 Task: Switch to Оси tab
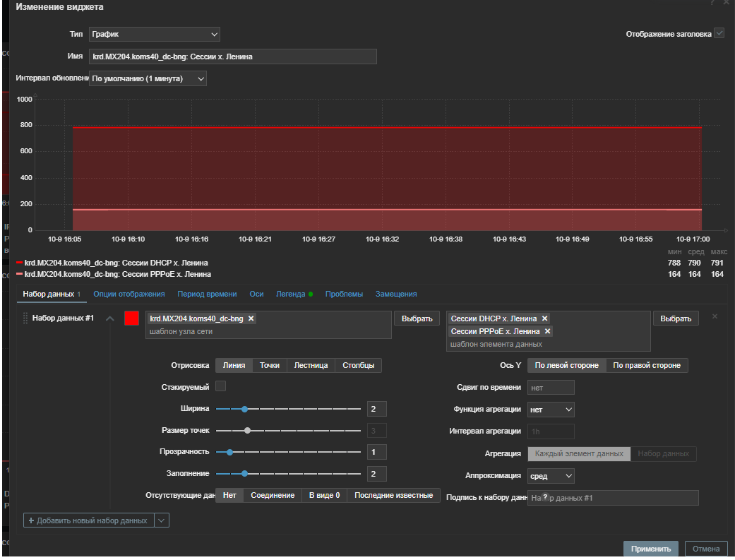coord(256,294)
